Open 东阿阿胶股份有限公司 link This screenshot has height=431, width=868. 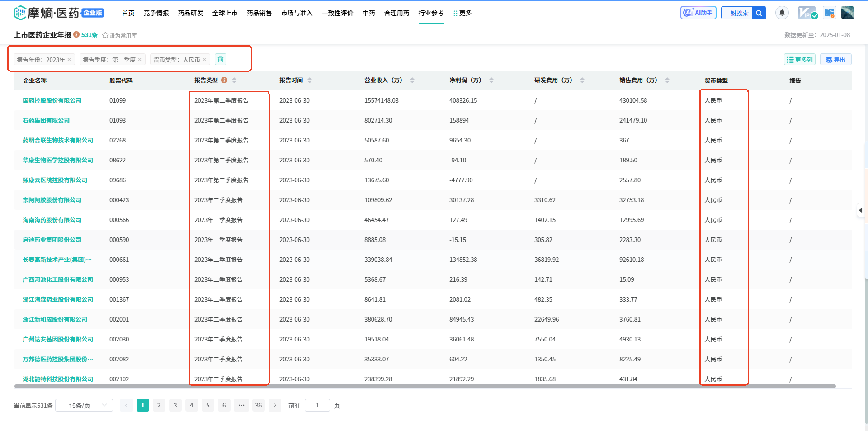pyautogui.click(x=52, y=200)
